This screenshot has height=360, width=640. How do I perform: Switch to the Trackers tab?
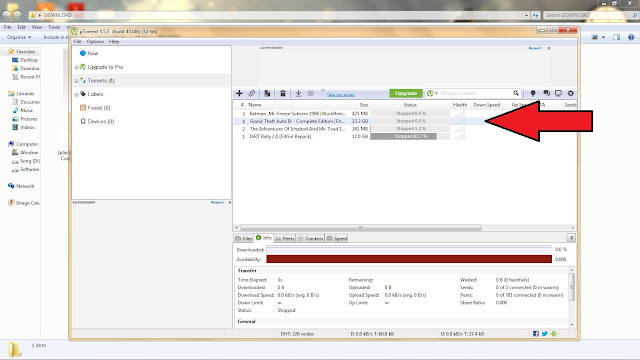pos(310,238)
